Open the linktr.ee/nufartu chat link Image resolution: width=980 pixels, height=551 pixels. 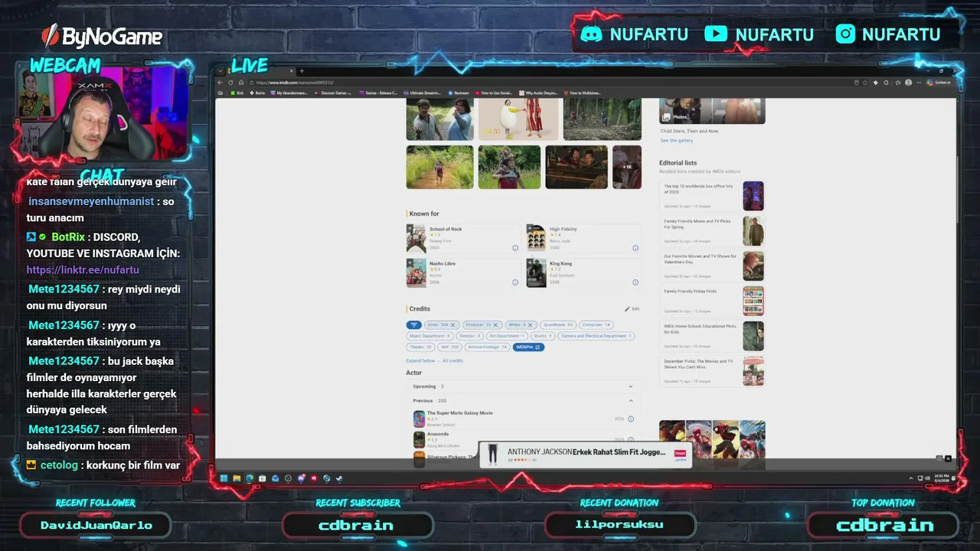pos(83,269)
